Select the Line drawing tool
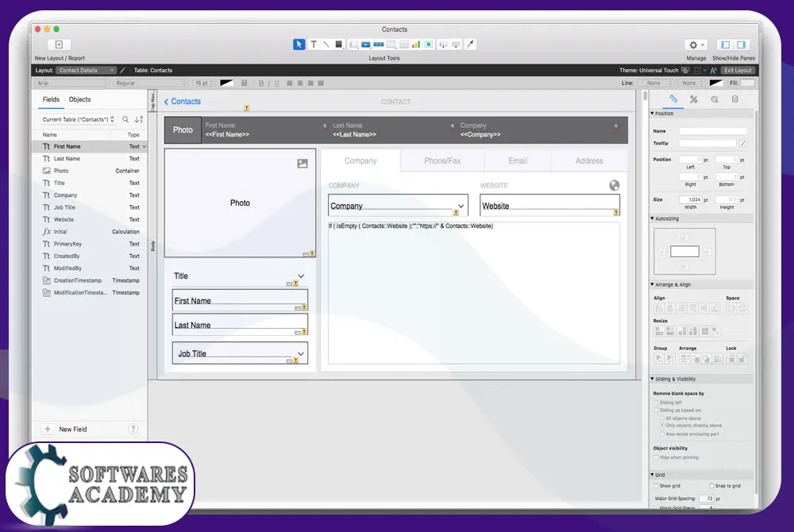 click(x=326, y=44)
